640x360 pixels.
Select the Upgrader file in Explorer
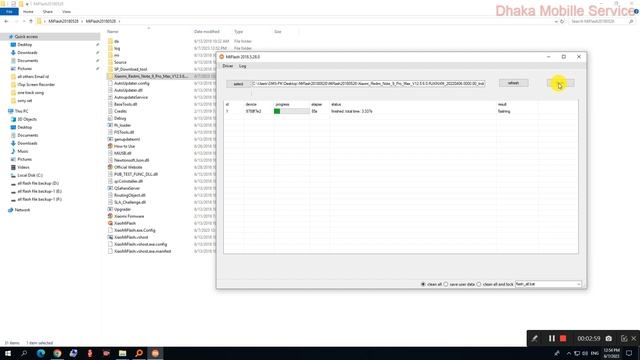pos(122,209)
